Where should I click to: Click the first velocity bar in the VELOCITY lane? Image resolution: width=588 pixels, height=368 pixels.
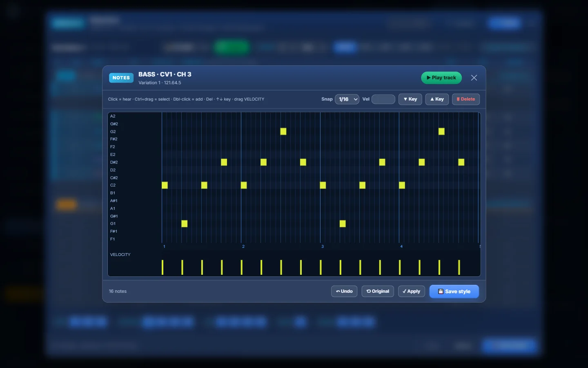pos(163,267)
